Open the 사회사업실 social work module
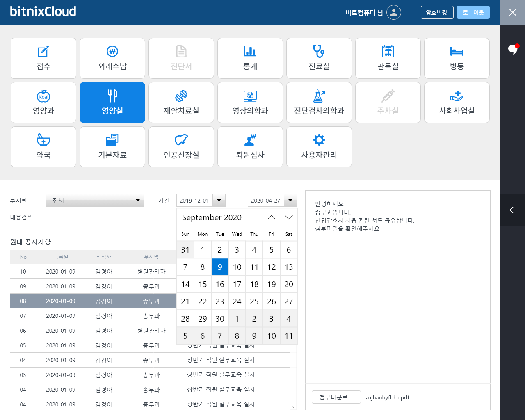The height and width of the screenshot is (420, 525). 457,103
